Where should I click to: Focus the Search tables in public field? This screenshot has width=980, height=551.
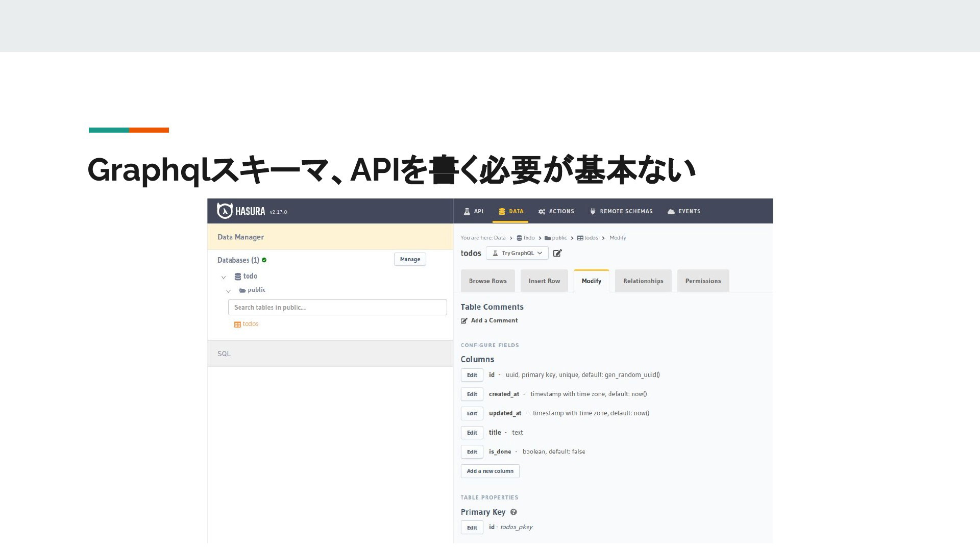(337, 307)
